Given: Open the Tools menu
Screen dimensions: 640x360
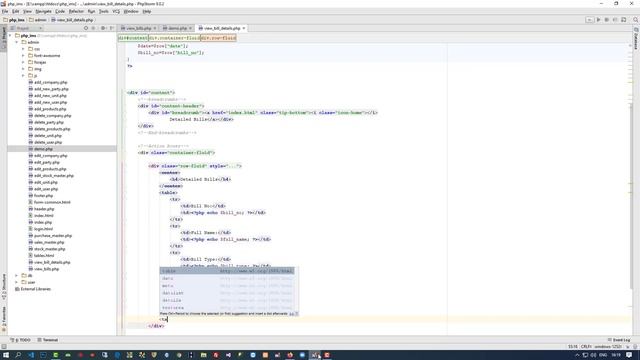Looking at the screenshot, I should [x=104, y=11].
